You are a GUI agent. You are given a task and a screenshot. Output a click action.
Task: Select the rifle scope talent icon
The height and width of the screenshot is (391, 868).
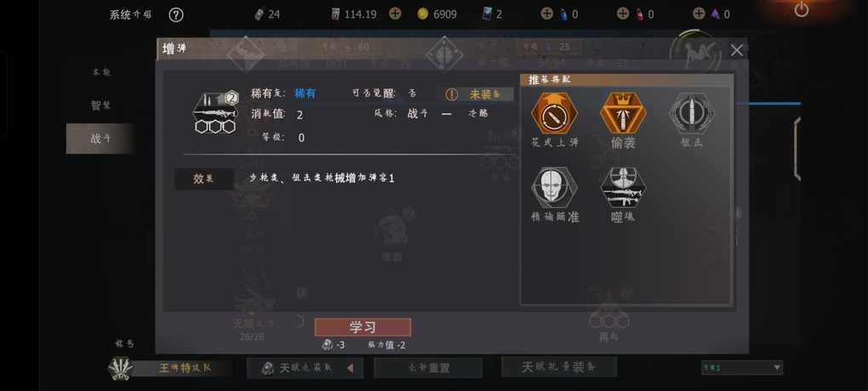(x=623, y=187)
